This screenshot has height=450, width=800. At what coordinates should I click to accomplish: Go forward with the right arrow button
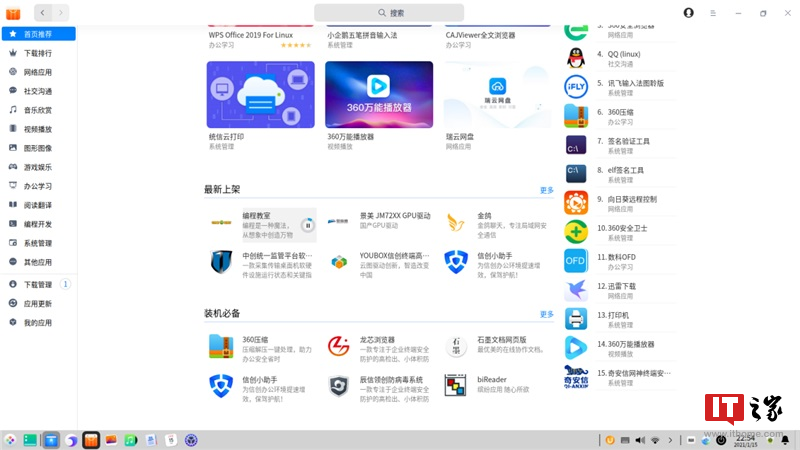[61, 13]
